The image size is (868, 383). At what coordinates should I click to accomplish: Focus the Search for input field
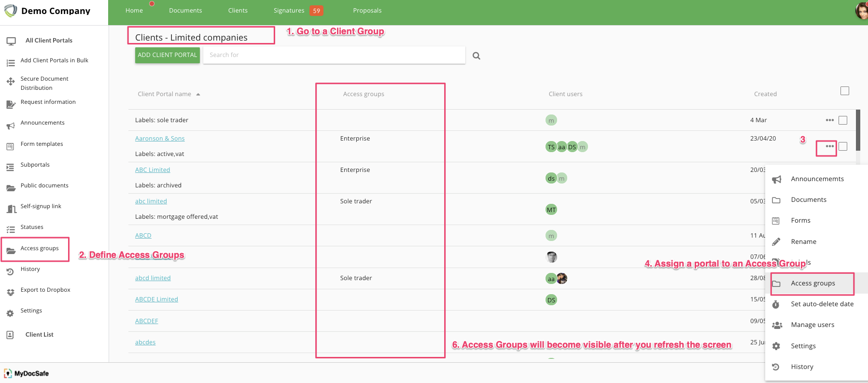pyautogui.click(x=334, y=55)
